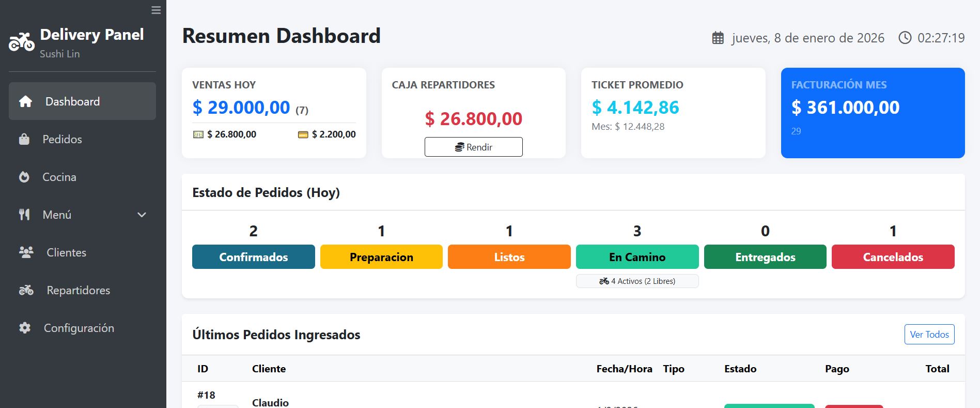Screen dimensions: 980x408
Task: Click the clock icon beside the time
Action: point(905,38)
